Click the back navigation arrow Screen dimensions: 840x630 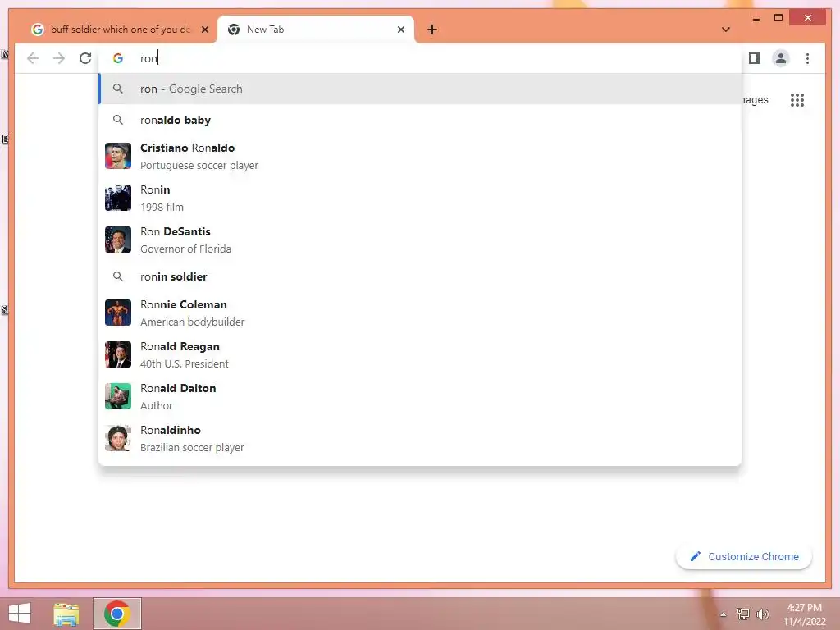click(x=33, y=58)
